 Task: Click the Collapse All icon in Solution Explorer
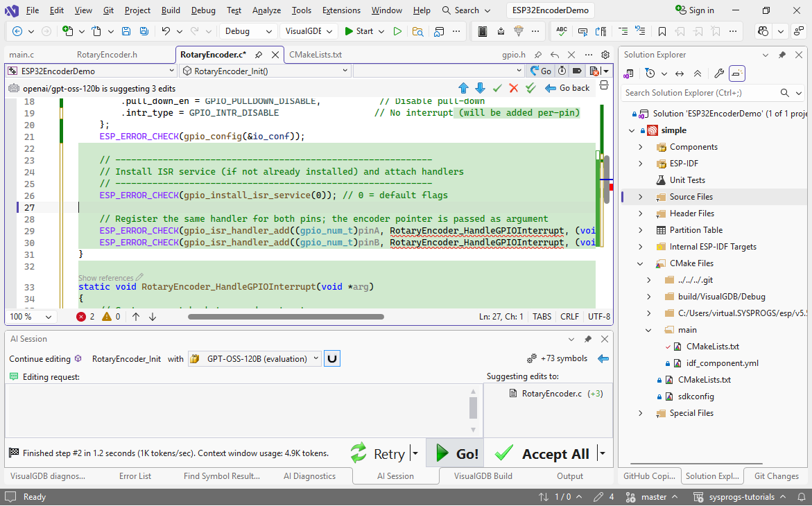[698, 73]
